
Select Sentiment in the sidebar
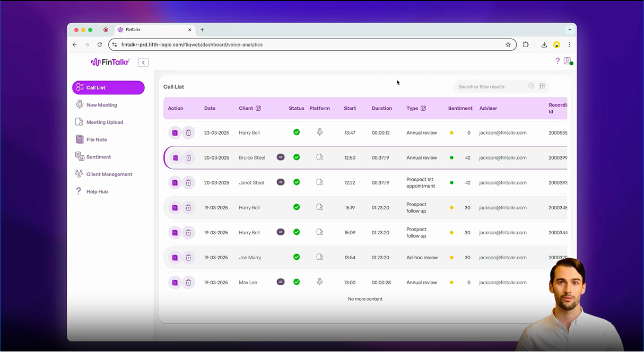point(99,157)
